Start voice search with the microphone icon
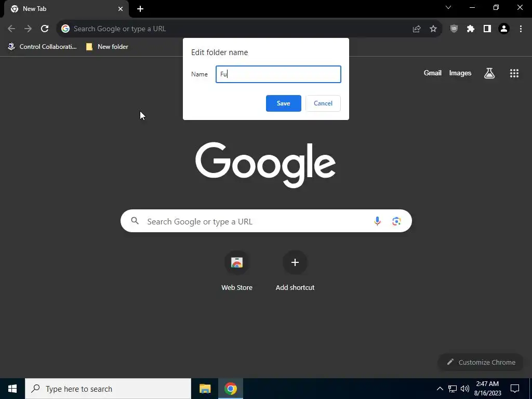532x399 pixels. click(377, 221)
